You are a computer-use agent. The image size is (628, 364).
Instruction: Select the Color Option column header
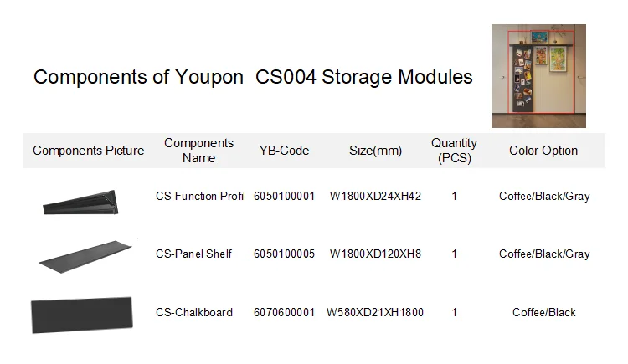[543, 151]
